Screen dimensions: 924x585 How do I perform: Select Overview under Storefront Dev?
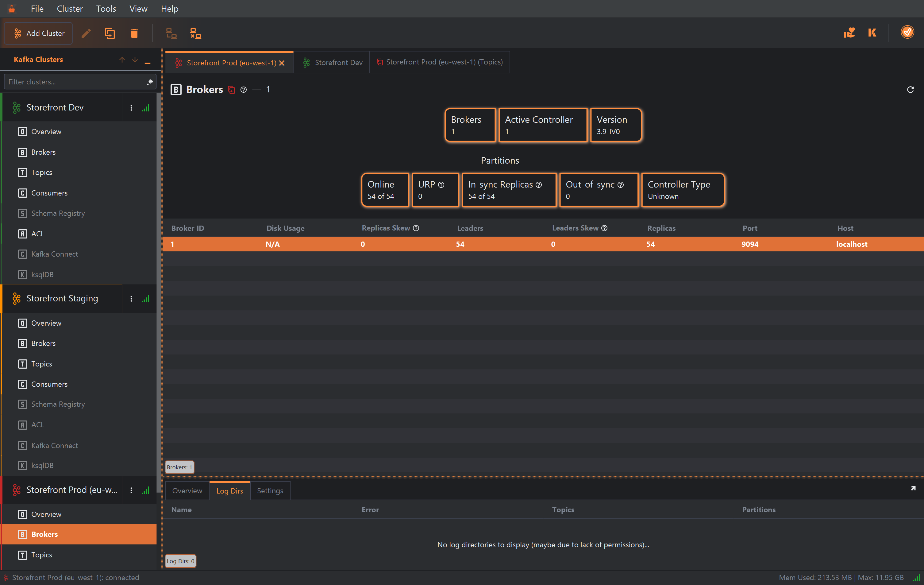click(x=79, y=132)
